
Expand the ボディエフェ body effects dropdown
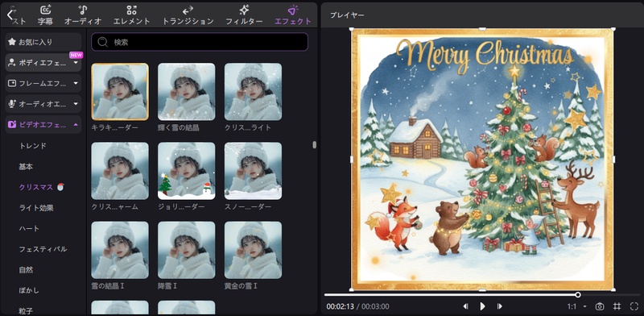(76, 63)
